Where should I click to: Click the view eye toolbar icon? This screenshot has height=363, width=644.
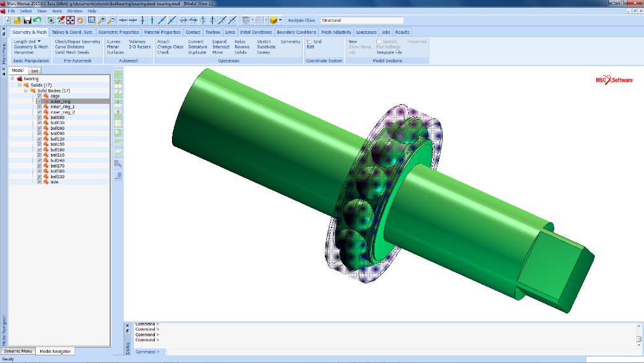[51, 20]
